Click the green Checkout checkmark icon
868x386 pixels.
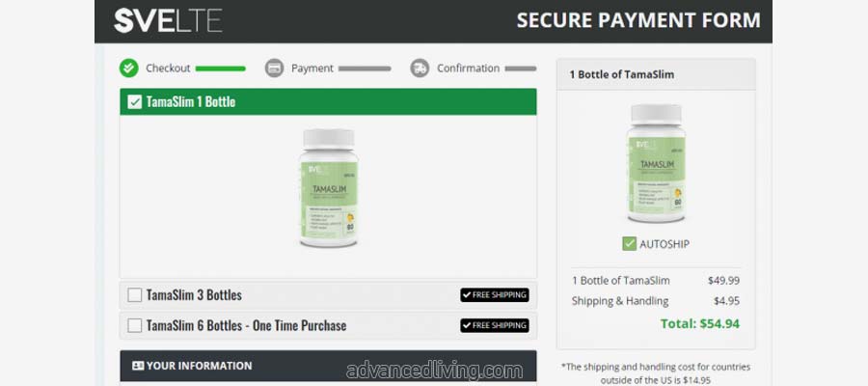pos(128,69)
